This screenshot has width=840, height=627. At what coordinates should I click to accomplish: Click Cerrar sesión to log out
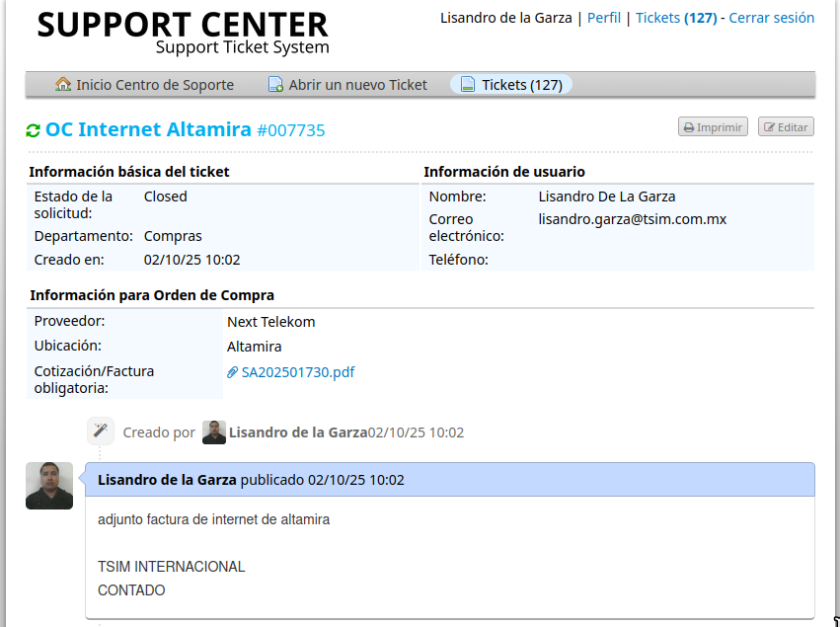771,18
